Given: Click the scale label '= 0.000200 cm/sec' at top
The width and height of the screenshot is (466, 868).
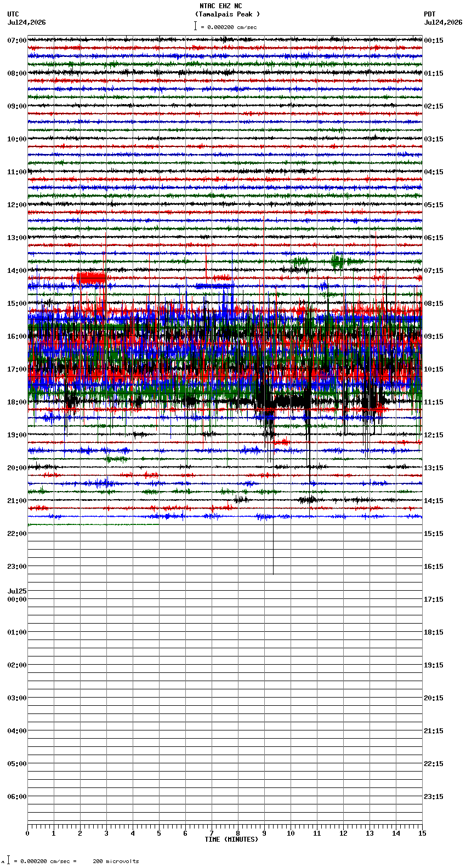Looking at the screenshot, I should coord(229,27).
